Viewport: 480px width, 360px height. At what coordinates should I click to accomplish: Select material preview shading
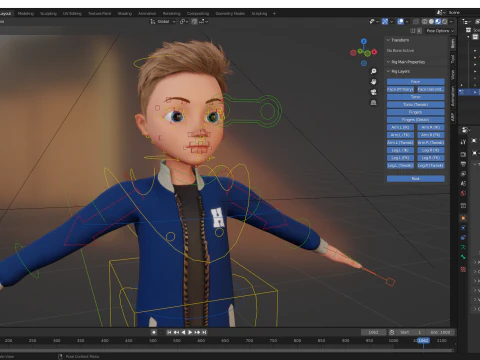(438, 22)
